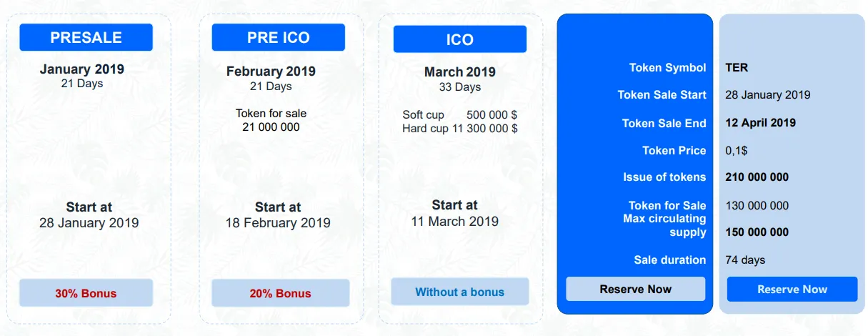Choose the 20% Bonus button
The height and width of the screenshot is (336, 868).
pos(280,293)
